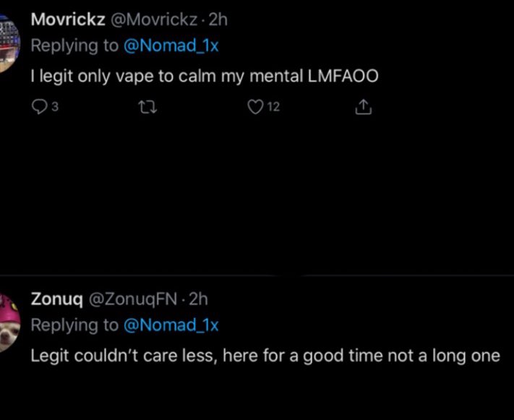Click the 2h timestamp on Movrickz's tweet
The width and height of the screenshot is (514, 420).
[x=218, y=20]
